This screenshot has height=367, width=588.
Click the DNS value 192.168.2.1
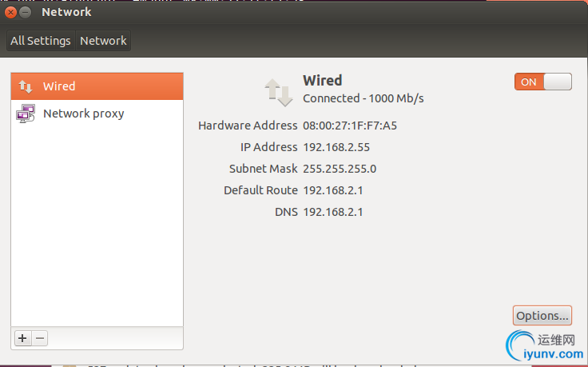tap(333, 212)
